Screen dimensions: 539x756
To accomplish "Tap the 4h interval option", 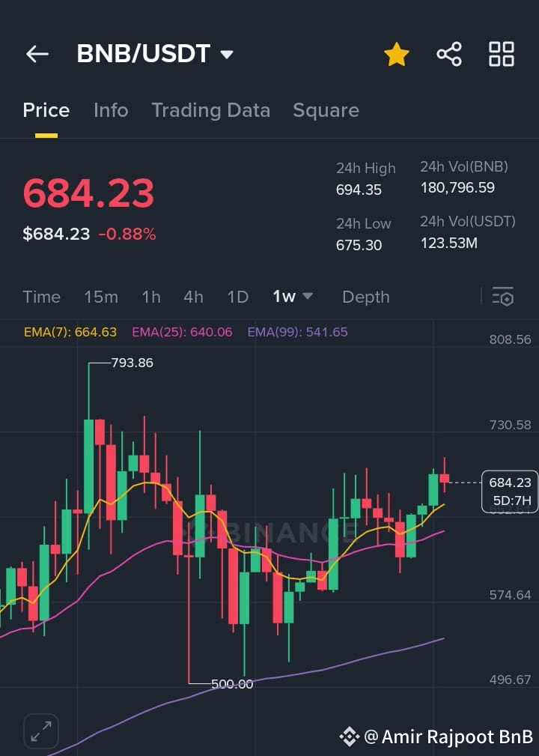I will (193, 297).
